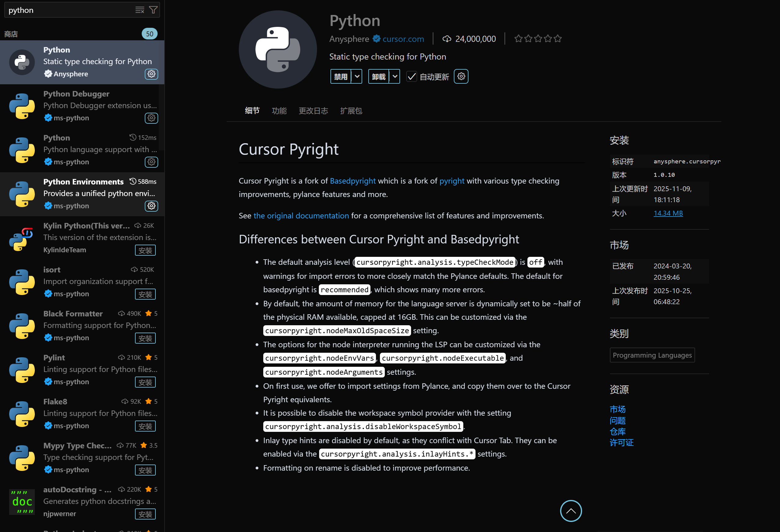780x532 pixels.
Task: Toggle the 自动更新 checkbox
Action: pos(411,77)
